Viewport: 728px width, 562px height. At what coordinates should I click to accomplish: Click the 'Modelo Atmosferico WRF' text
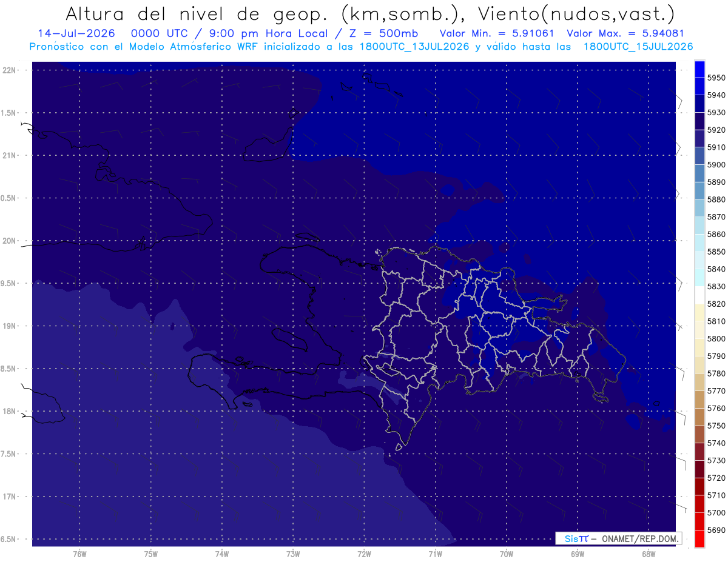click(x=192, y=46)
